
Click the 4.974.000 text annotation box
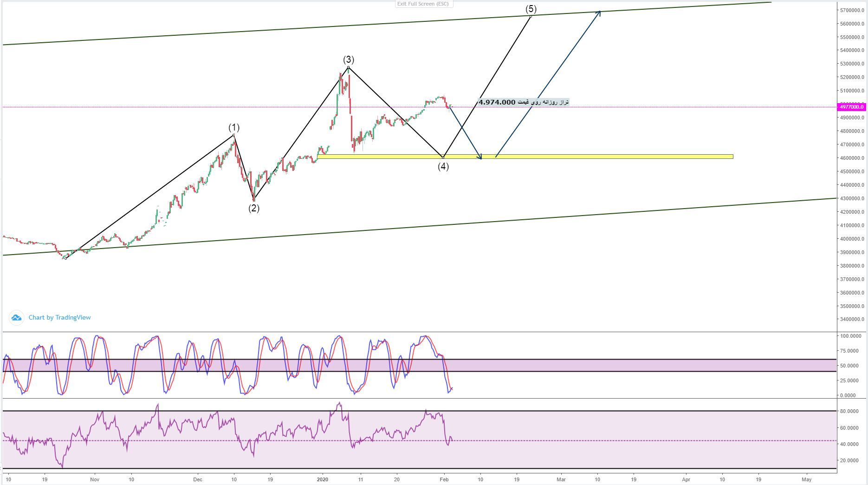pos(523,102)
